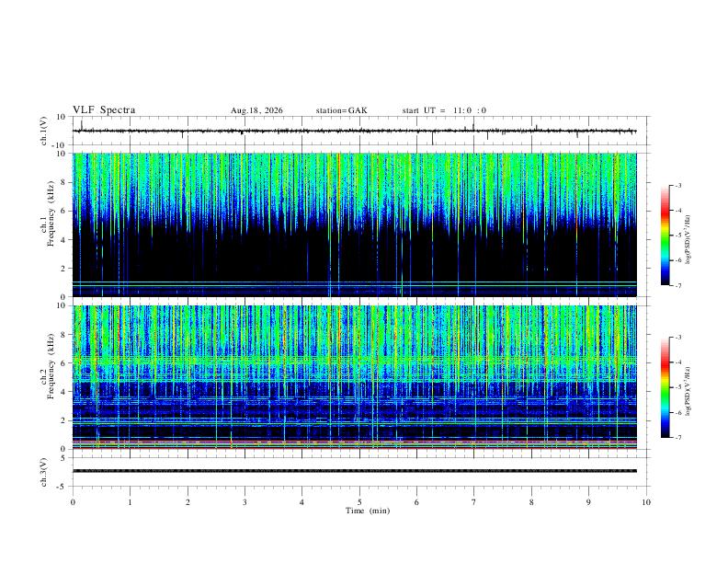Click the -7 label on lower colorbar
The image size is (728, 563).
pos(677,437)
